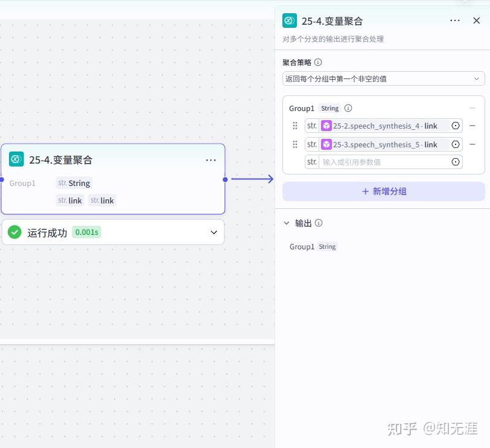
Task: Click the node icon on canvas card
Action: point(16,159)
